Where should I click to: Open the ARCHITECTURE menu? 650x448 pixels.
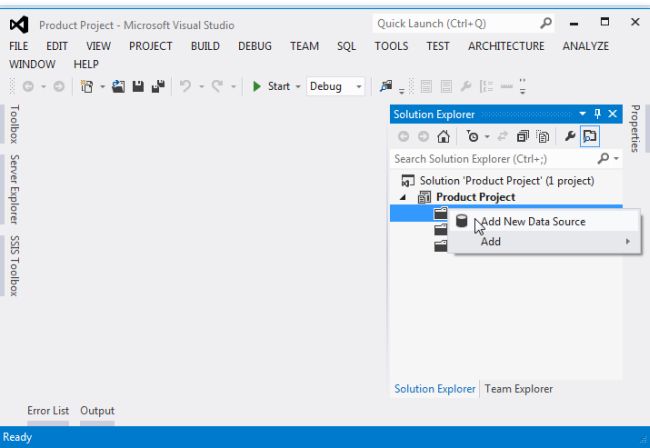click(506, 46)
